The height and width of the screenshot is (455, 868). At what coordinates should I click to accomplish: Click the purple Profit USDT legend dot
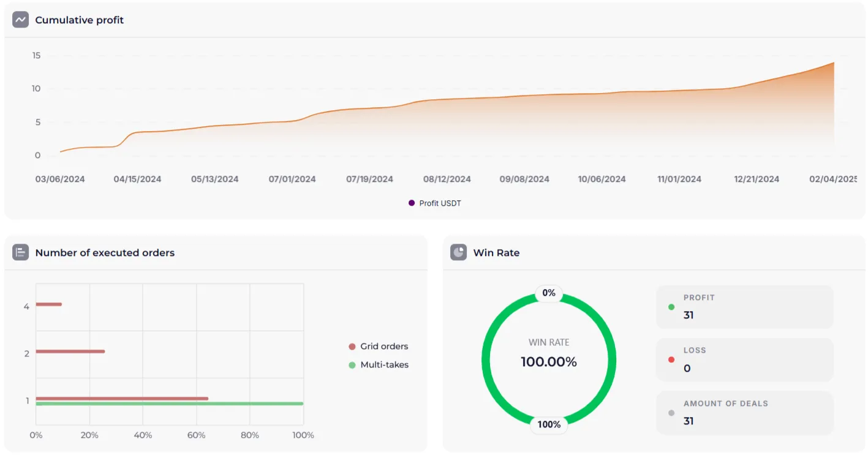click(x=412, y=203)
